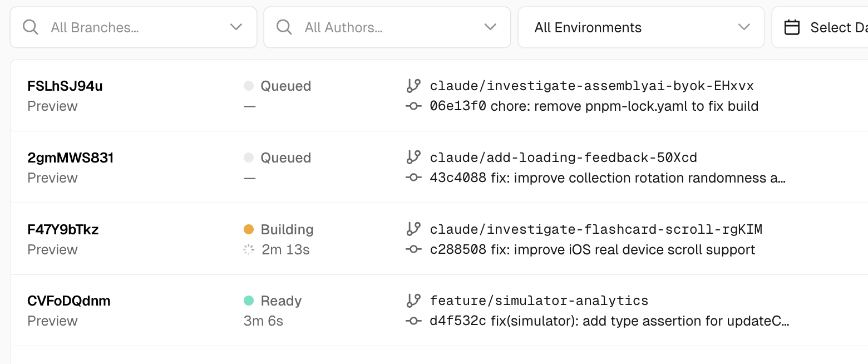The height and width of the screenshot is (364, 868).
Task: Click the search icon in All Authors field
Action: [284, 27]
